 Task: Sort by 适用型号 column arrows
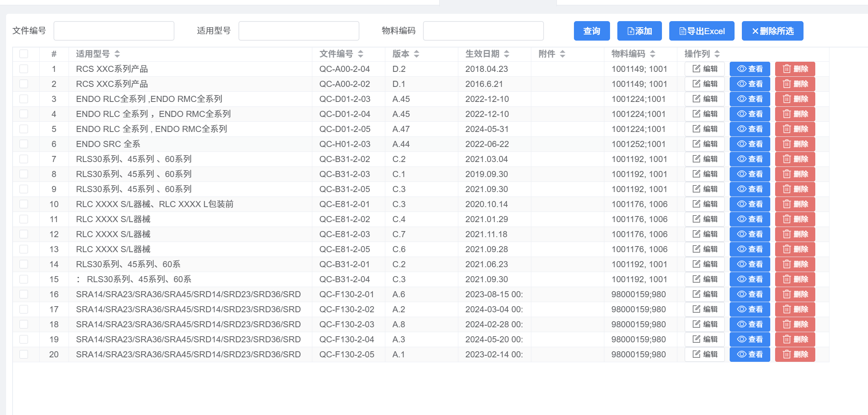pyautogui.click(x=117, y=54)
